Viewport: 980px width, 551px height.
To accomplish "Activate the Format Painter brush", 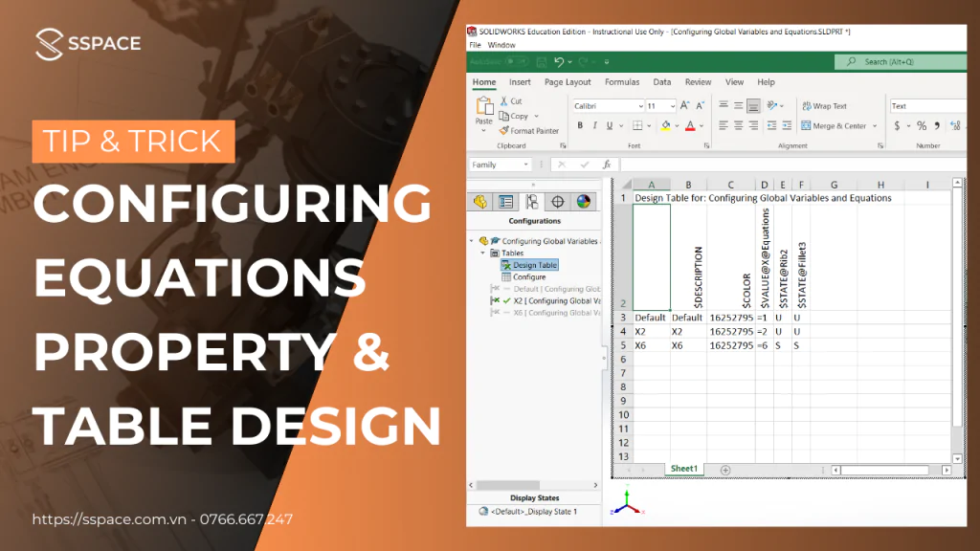I will (528, 130).
